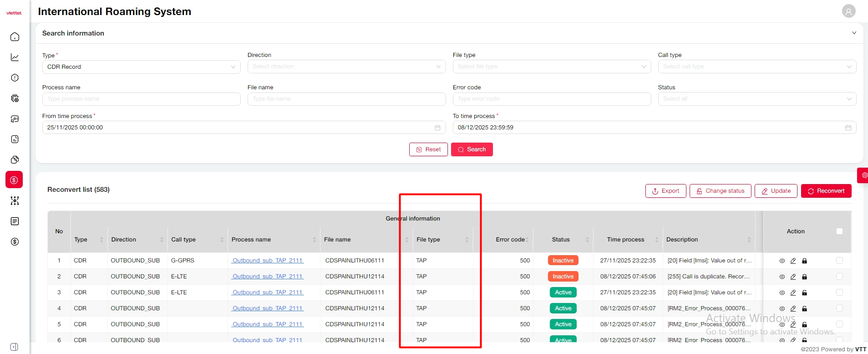This screenshot has width=868, height=354.
Task: Click the red Search button
Action: tap(472, 149)
